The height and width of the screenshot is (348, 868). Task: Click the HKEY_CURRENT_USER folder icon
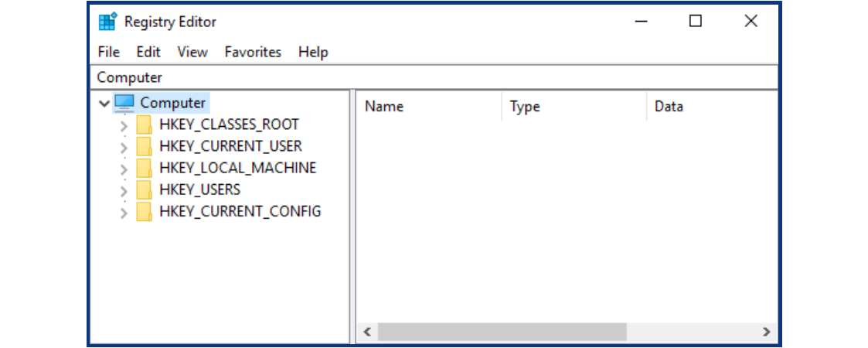tap(144, 146)
